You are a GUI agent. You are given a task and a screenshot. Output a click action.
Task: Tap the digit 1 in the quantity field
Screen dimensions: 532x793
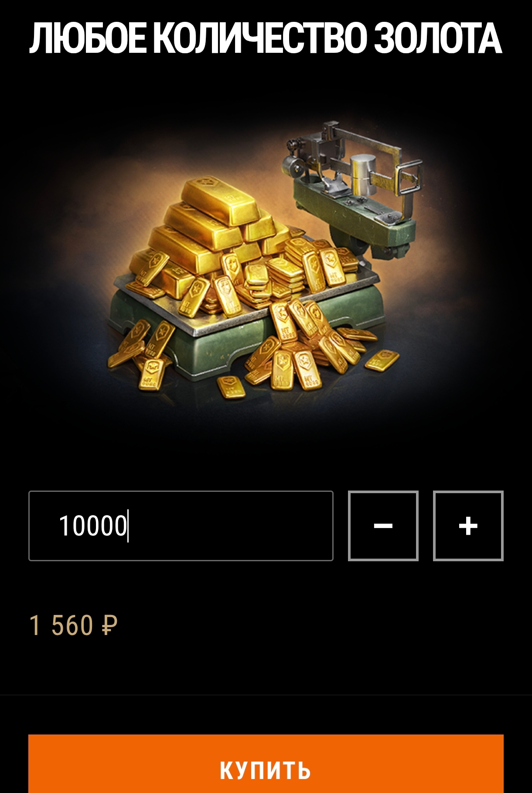[x=64, y=525]
